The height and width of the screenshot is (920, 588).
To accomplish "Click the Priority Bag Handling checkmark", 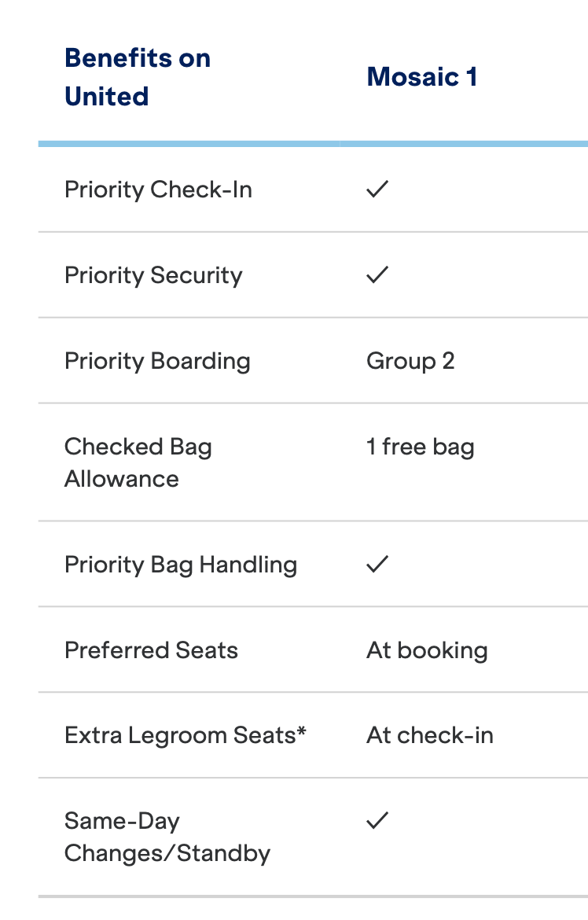I will [377, 564].
